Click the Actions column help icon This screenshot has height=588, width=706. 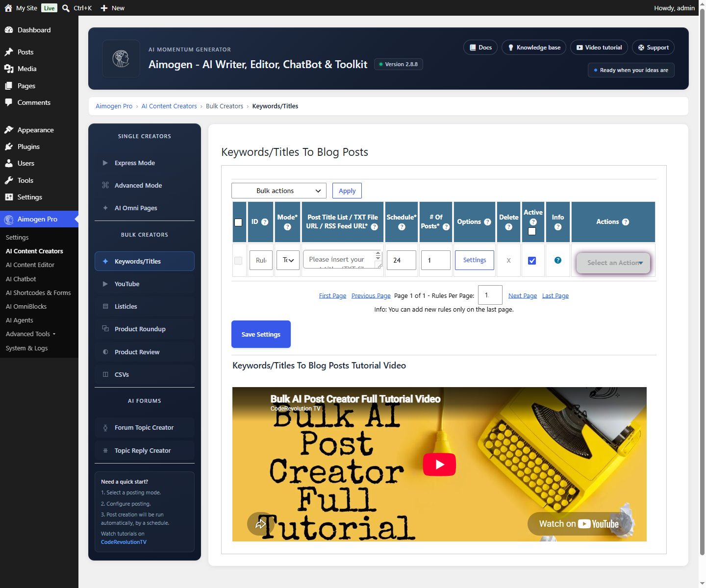(x=626, y=222)
